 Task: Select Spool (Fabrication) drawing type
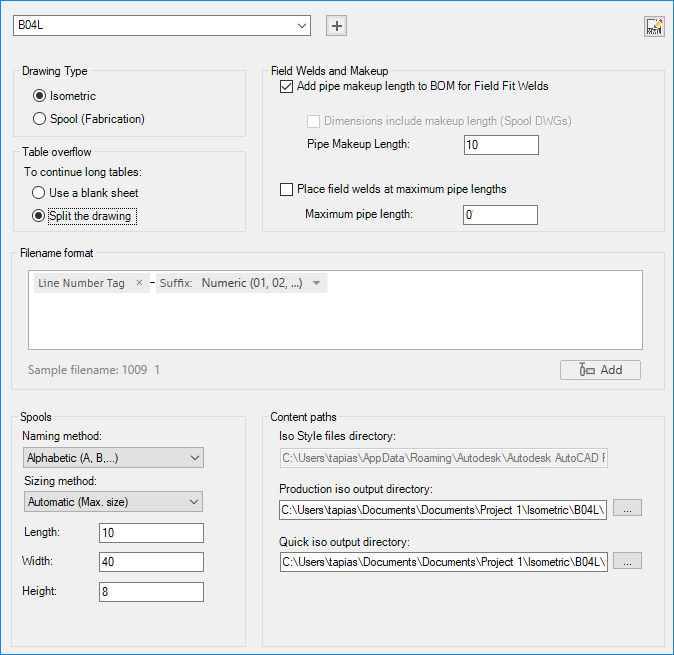[x=40, y=118]
